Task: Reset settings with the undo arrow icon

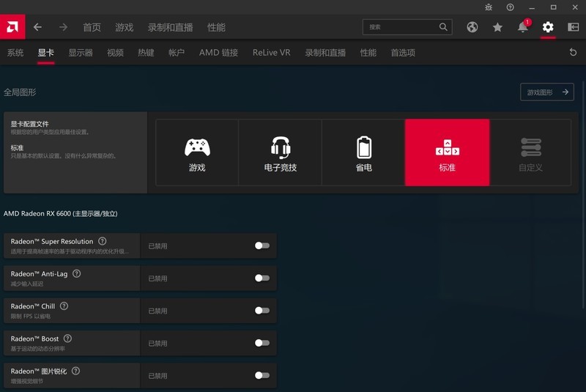Action: point(573,52)
